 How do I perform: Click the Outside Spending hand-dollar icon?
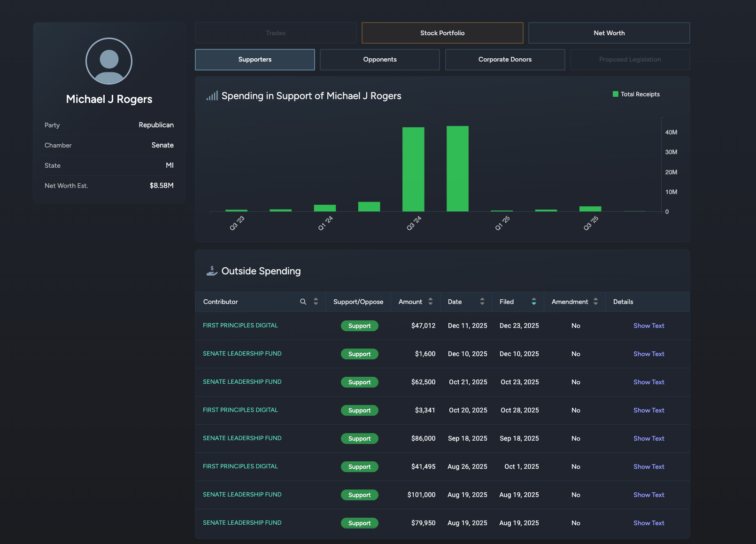pos(212,271)
